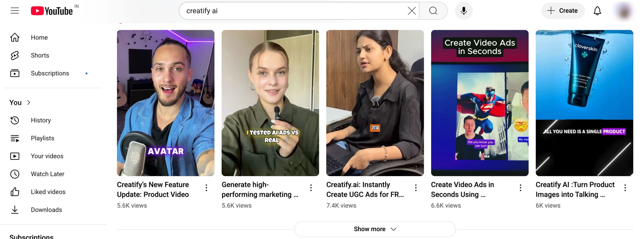Image resolution: width=644 pixels, height=239 pixels.
Task: Open the hamburger guide menu
Action: [x=15, y=11]
